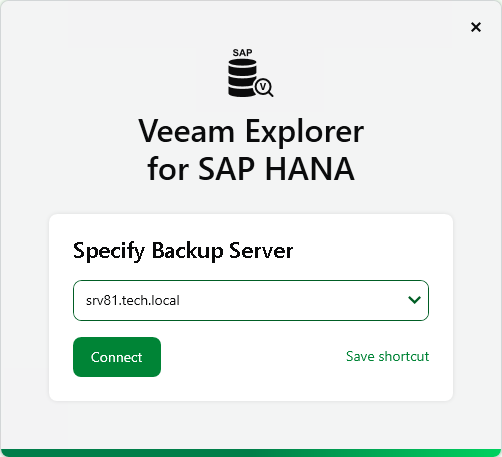Viewport: 502px width, 457px height.
Task: Click the letter V inside the magnifier
Action: click(263, 87)
